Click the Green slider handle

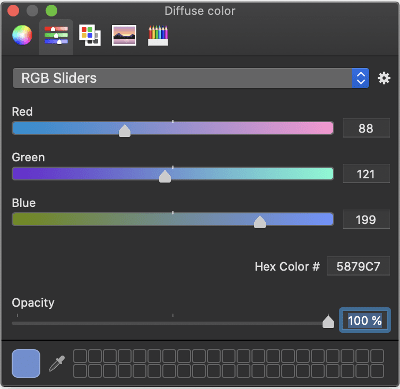(x=165, y=176)
